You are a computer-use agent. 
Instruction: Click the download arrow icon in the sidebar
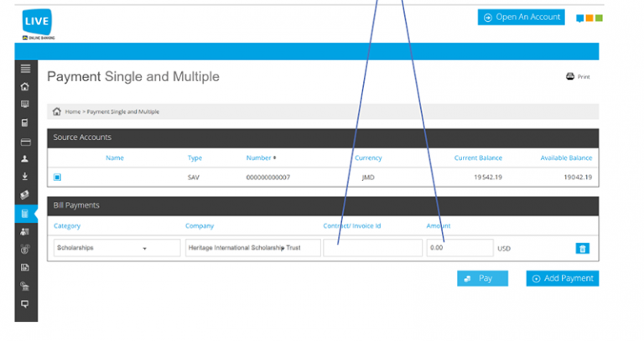[x=25, y=177]
